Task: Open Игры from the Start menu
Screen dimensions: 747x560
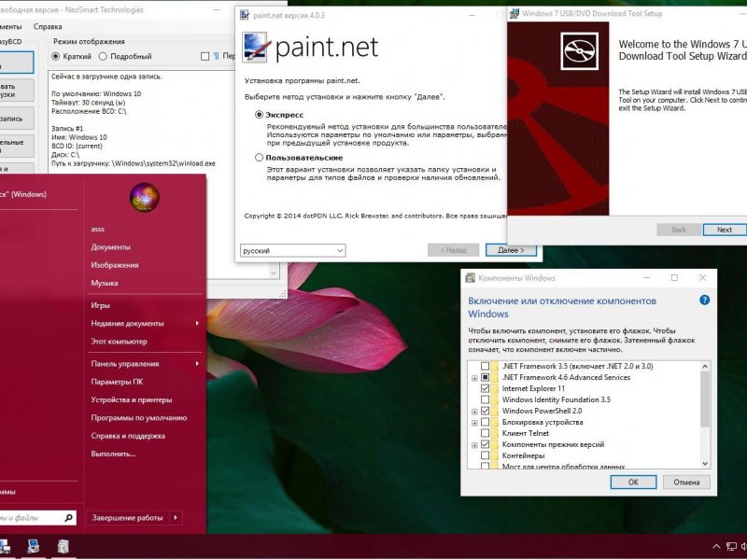Action: 101,305
